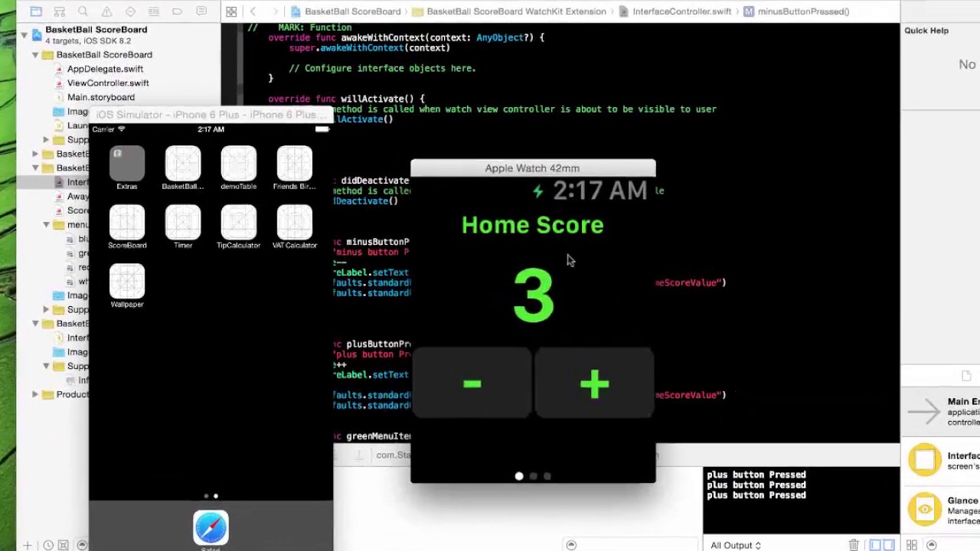Click the related items grid icon
This screenshot has height=551, width=980.
(231, 11)
